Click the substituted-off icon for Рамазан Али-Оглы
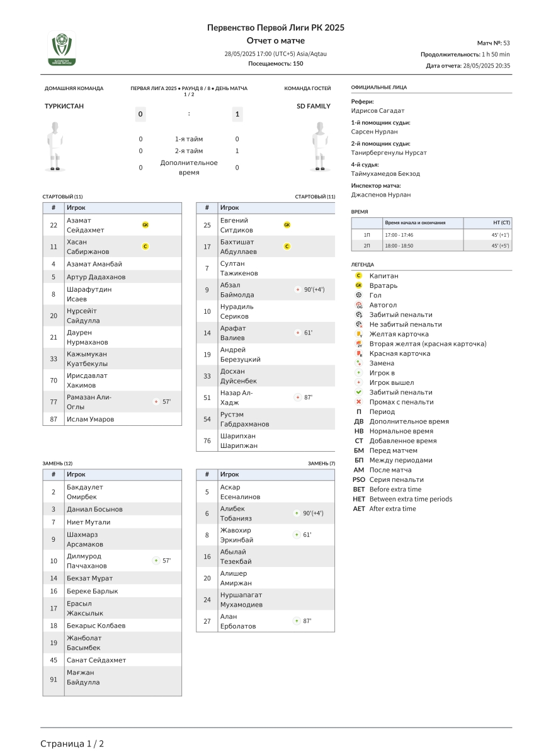 point(156,401)
